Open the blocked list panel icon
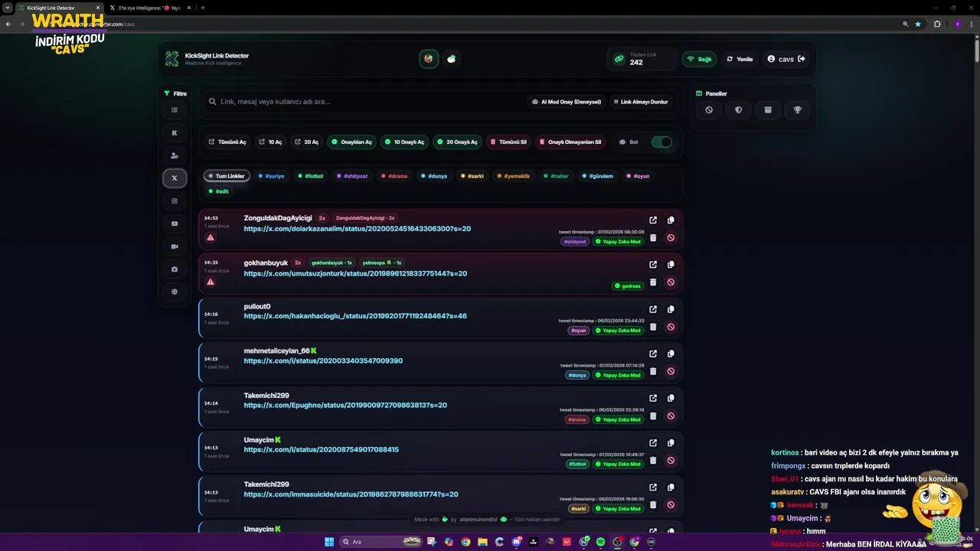This screenshot has width=980, height=551. click(709, 110)
